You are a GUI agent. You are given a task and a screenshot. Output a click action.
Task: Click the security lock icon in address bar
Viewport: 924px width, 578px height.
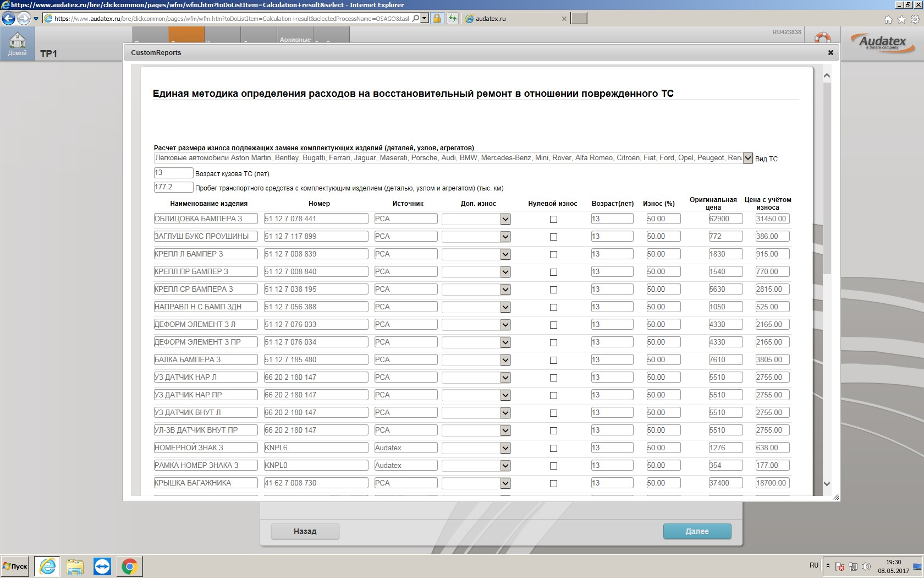click(437, 18)
